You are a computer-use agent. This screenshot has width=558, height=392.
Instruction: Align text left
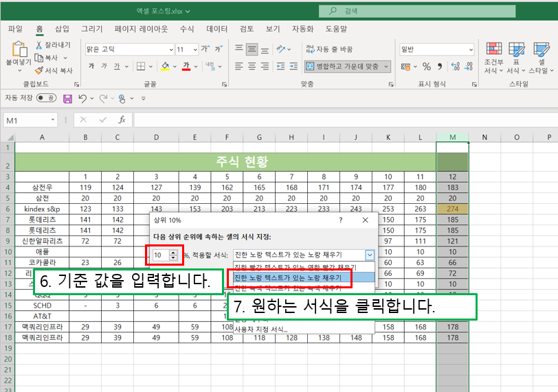pyautogui.click(x=239, y=66)
